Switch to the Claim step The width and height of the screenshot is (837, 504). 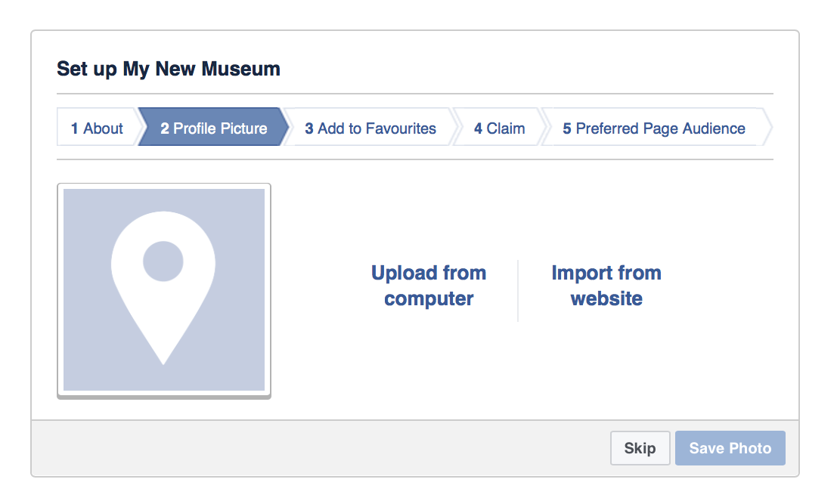pos(499,127)
